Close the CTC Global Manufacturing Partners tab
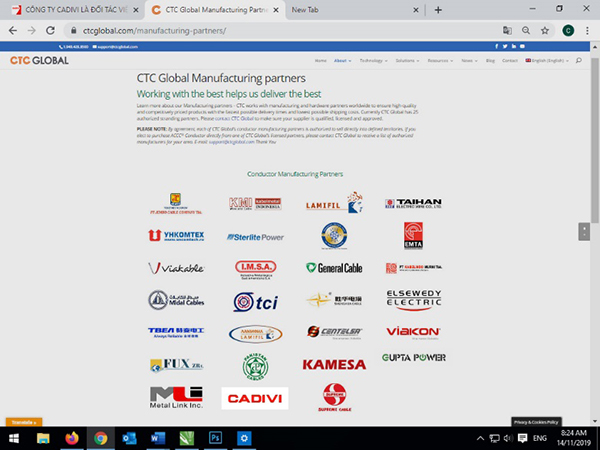Viewport: 600px width, 450px height. point(276,10)
